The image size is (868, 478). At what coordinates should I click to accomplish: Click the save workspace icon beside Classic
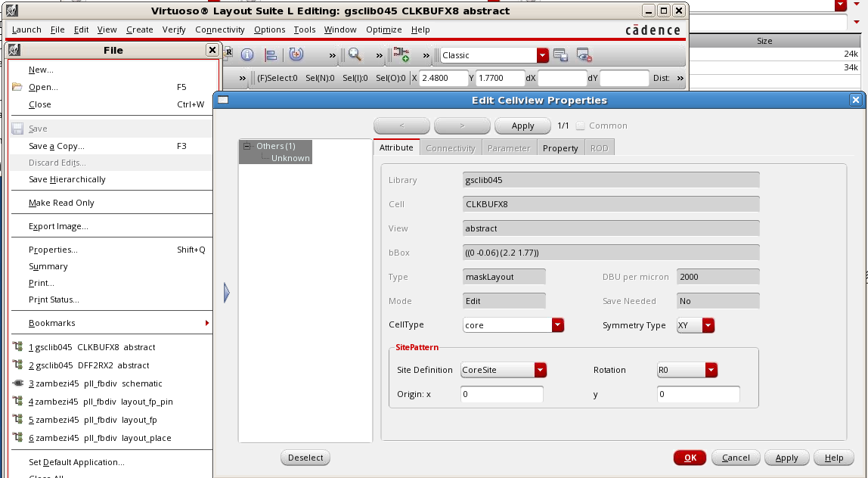560,55
